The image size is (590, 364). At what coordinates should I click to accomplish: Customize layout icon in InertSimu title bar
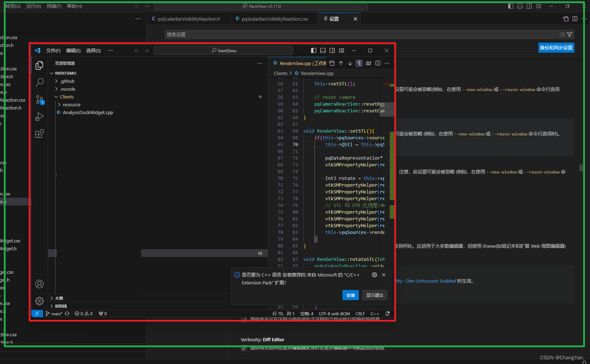pos(341,50)
